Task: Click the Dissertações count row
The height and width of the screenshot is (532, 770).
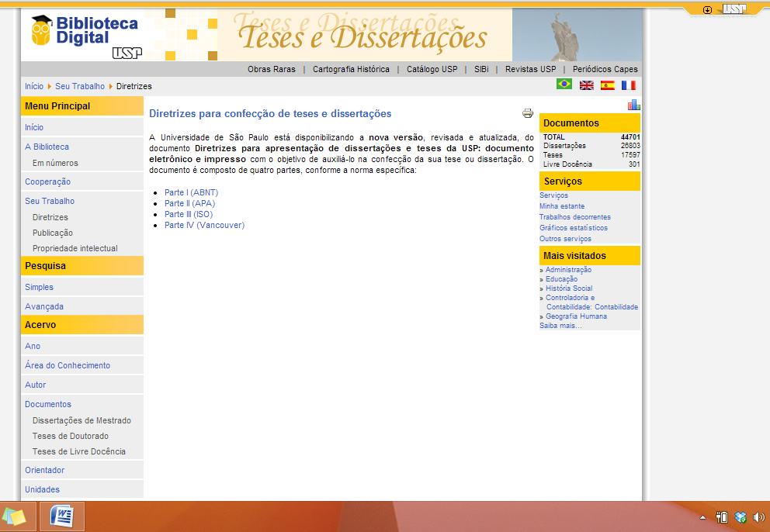Action: click(591, 146)
